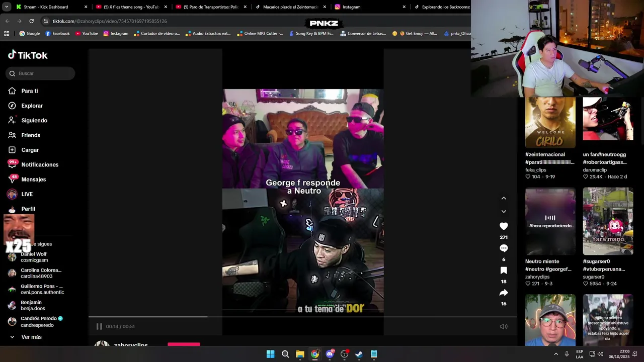Open the Windows Start menu
644x362 pixels.
[270, 354]
